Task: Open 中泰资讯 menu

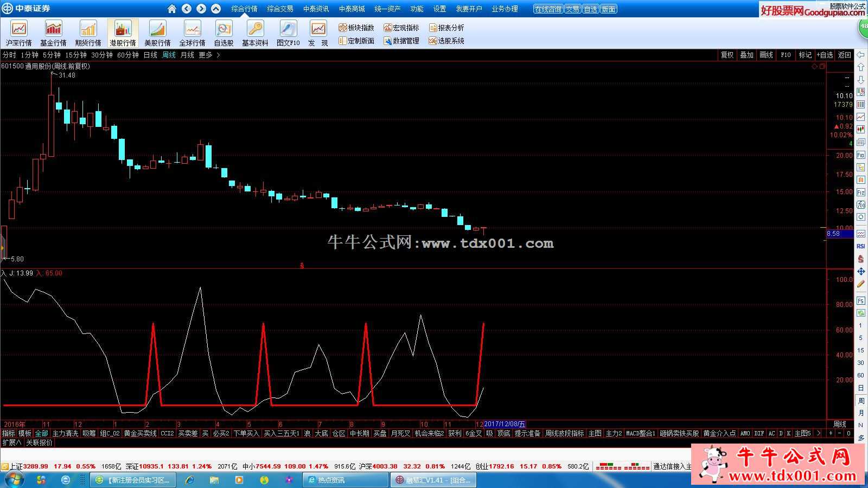Action: (x=316, y=9)
